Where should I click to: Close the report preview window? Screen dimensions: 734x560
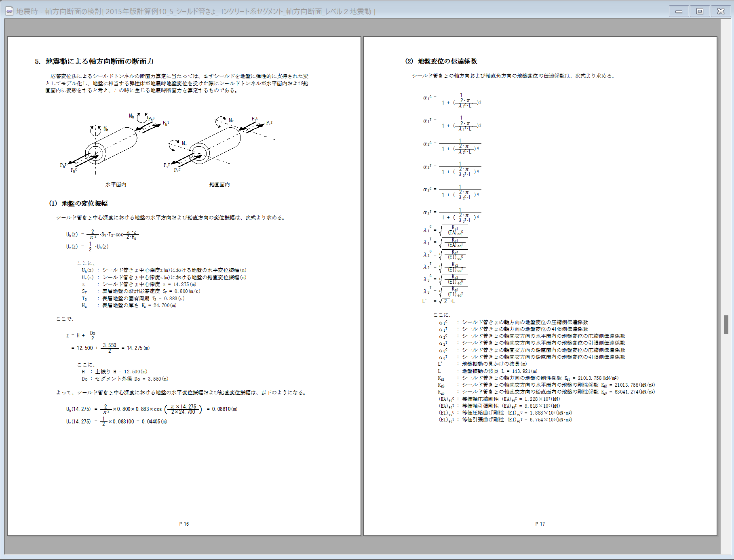click(721, 11)
